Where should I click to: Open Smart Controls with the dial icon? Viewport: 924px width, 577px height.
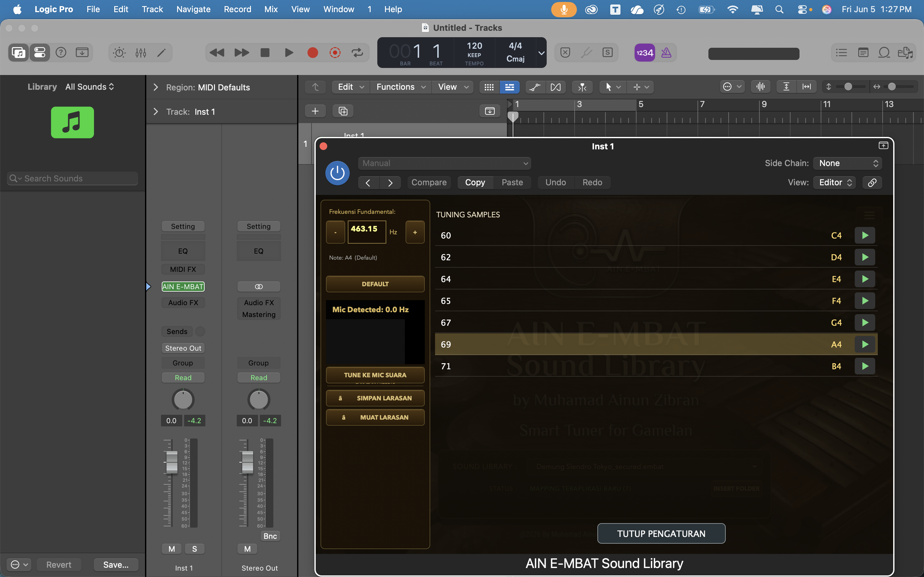tap(119, 53)
